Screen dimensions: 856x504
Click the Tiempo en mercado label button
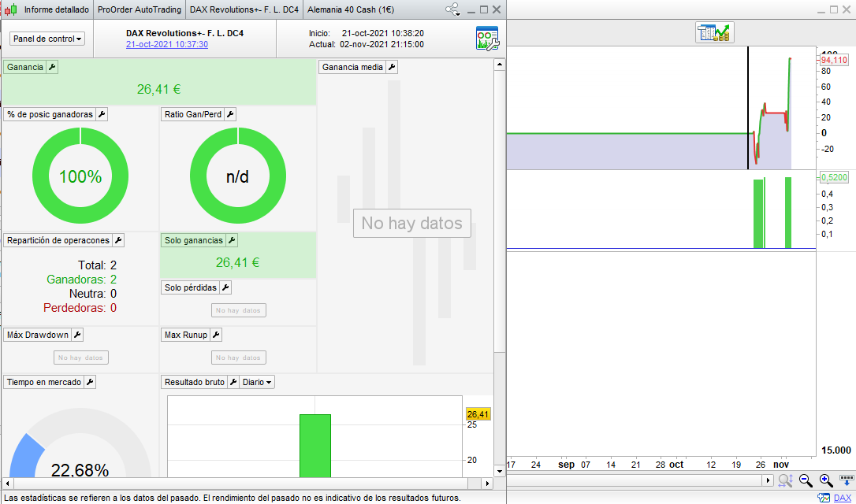[44, 383]
